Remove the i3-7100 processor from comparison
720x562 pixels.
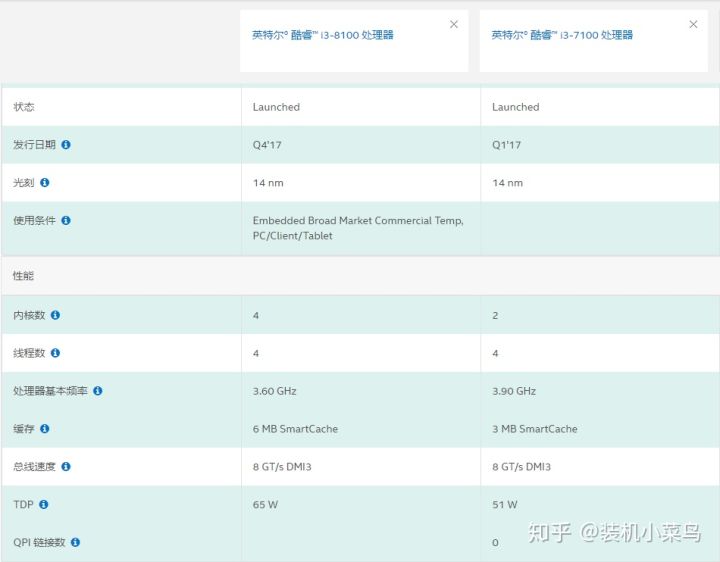pos(693,24)
